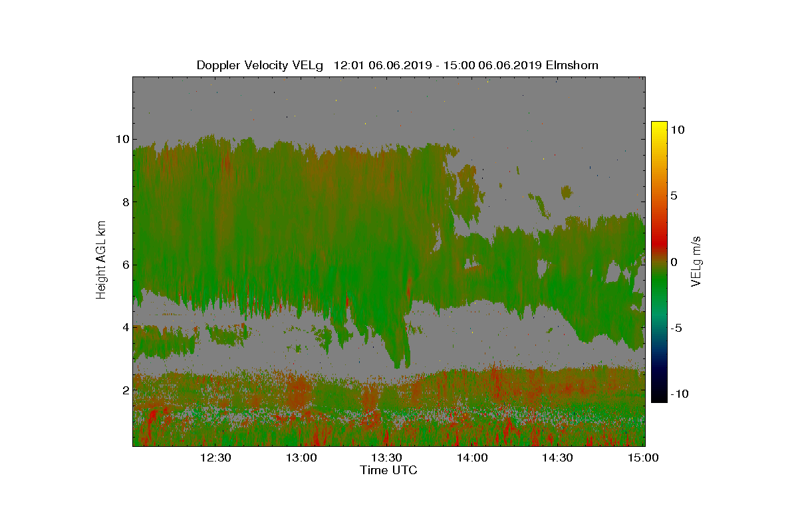Click the height tick label '4'
798x532 pixels.
coord(124,327)
